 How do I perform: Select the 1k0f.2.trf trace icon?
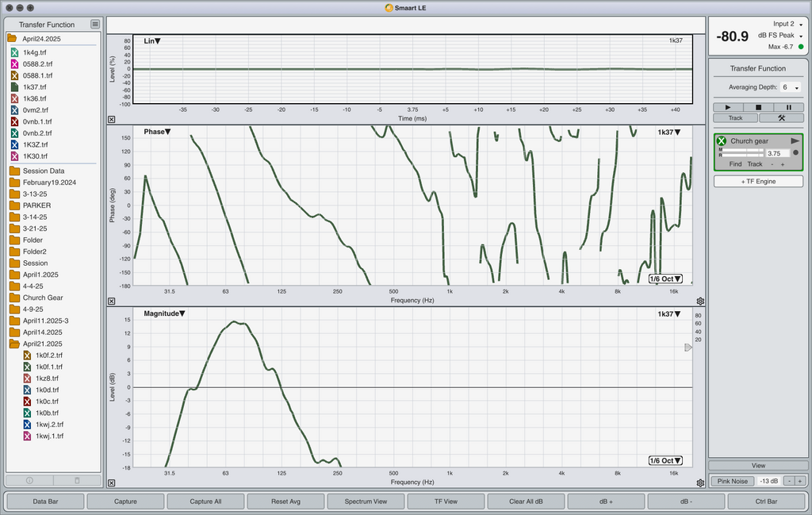point(28,356)
